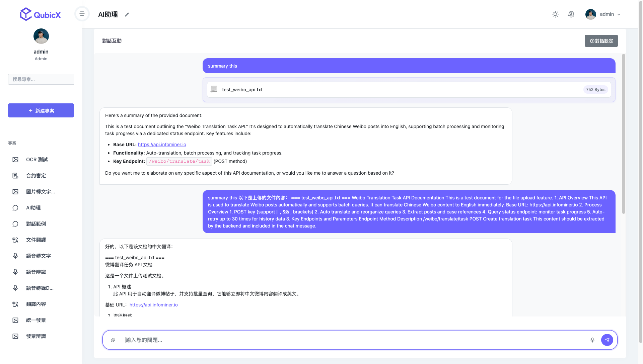Image resolution: width=643 pixels, height=364 pixels.
Task: Click the image icon beside 發票辨識
Action: click(x=15, y=336)
